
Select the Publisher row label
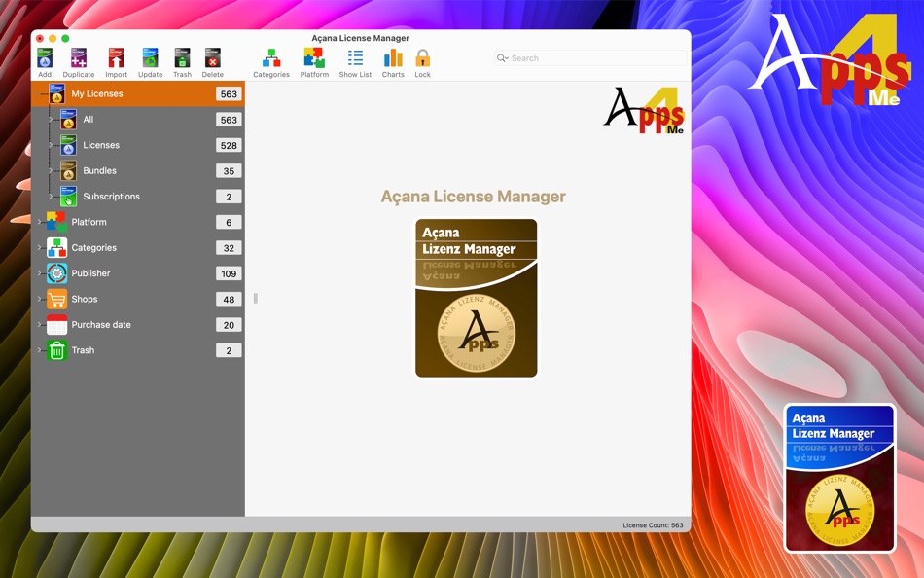pyautogui.click(x=90, y=273)
